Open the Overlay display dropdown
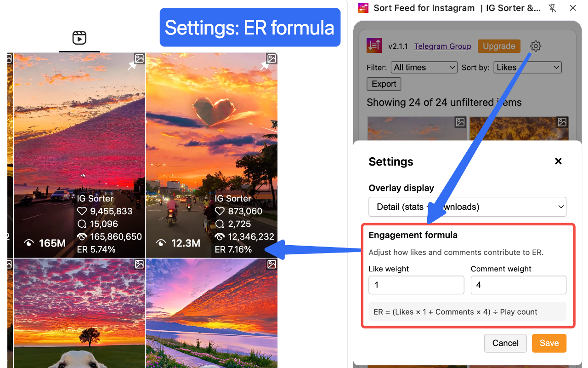 click(x=467, y=207)
